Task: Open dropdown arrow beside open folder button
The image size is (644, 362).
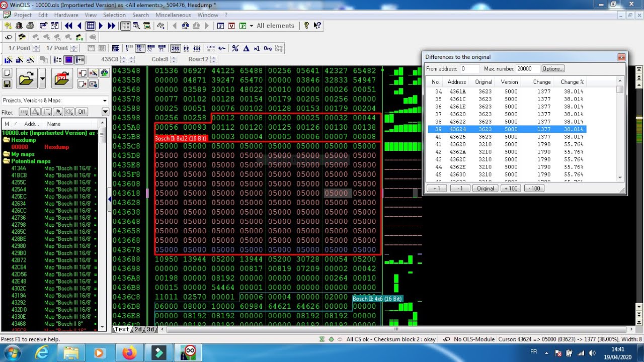Action: [x=42, y=78]
